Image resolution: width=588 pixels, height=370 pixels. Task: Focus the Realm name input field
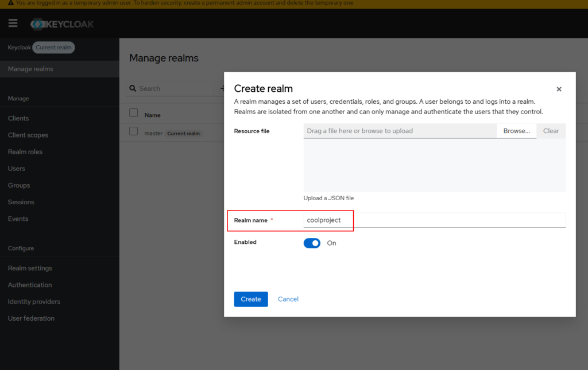[435, 220]
